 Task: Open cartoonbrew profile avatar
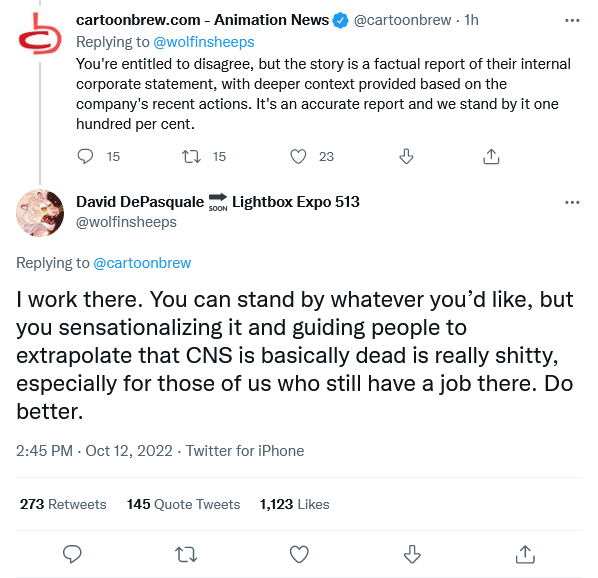(x=40, y=34)
